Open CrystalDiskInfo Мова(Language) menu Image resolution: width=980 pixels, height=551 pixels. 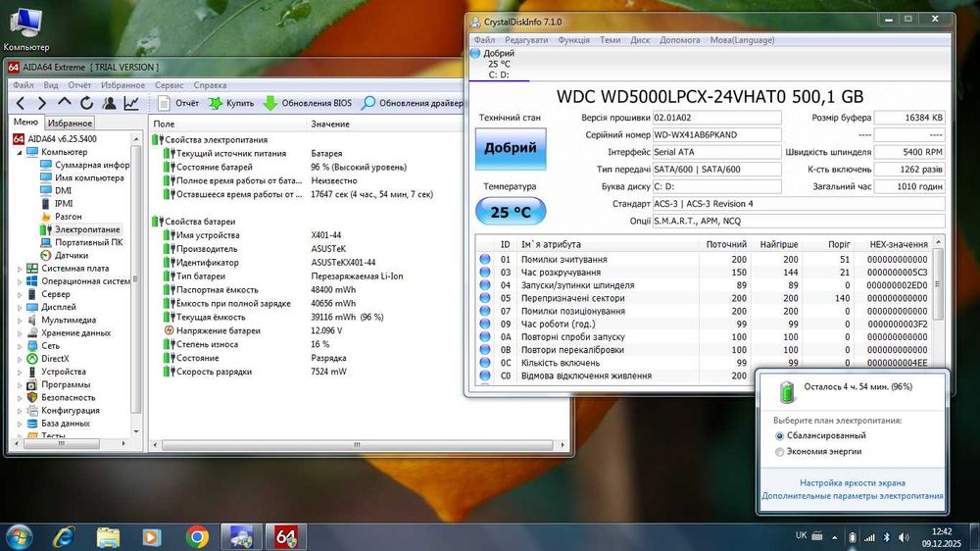742,40
